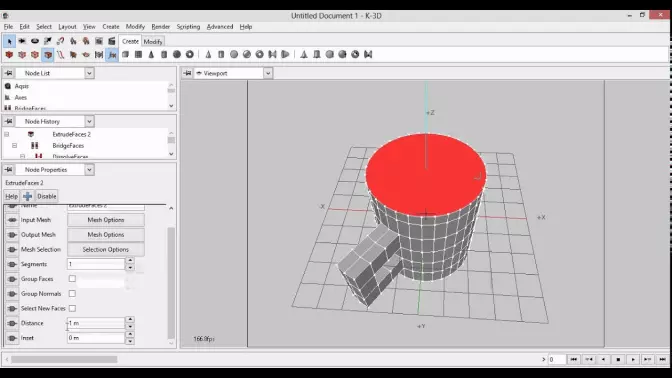Image resolution: width=672 pixels, height=378 pixels.
Task: Click the cone primitive in Create tab
Action: 151,54
